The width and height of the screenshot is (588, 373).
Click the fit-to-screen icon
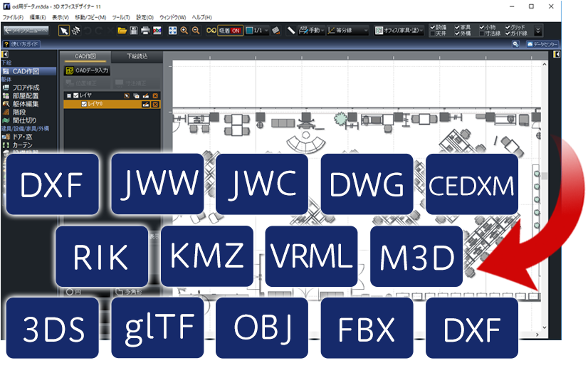coord(172,31)
